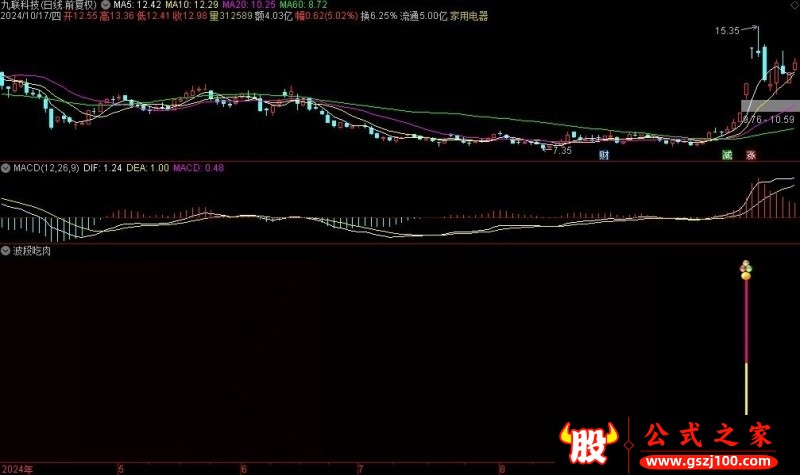Viewport: 800px width, 475px height.
Task: Click the turnover rate 换6.25%
Action: [x=379, y=16]
